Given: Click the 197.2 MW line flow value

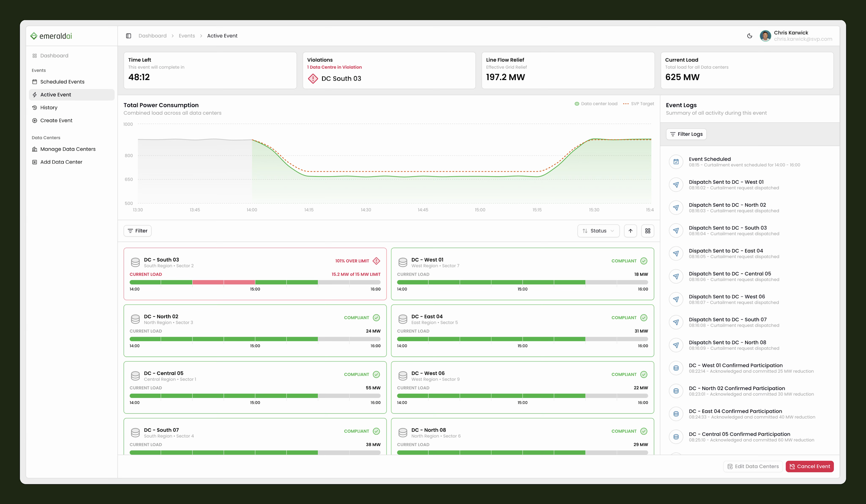Looking at the screenshot, I should (505, 77).
